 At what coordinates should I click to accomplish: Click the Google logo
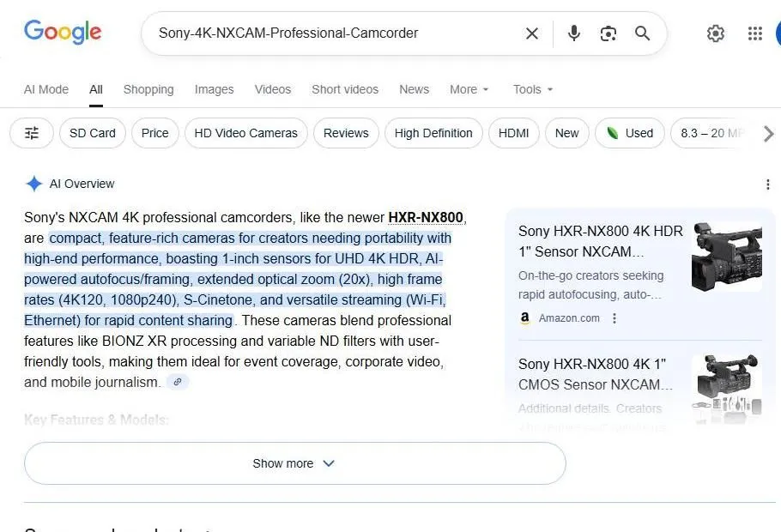(63, 33)
